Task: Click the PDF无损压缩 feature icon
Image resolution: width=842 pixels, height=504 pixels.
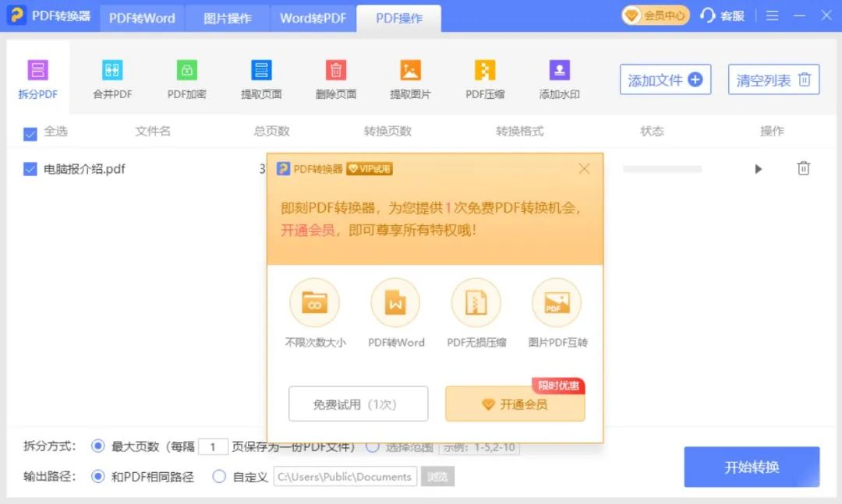Action: tap(476, 302)
